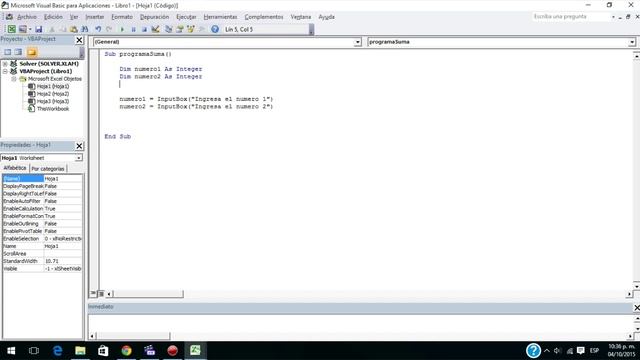This screenshot has width=640, height=360.
Task: Toggle Folders icon in Project panel
Action: pyautogui.click(x=32, y=52)
